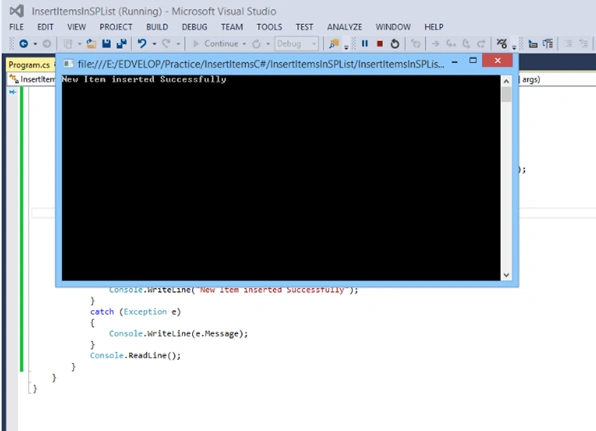Open the TEST menu
Screen dimensions: 596x431
tap(304, 27)
